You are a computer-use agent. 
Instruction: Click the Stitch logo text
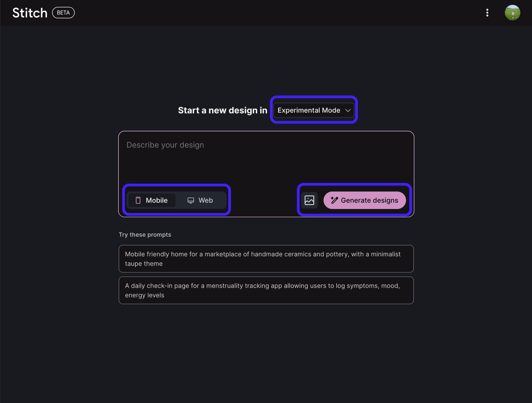point(30,13)
